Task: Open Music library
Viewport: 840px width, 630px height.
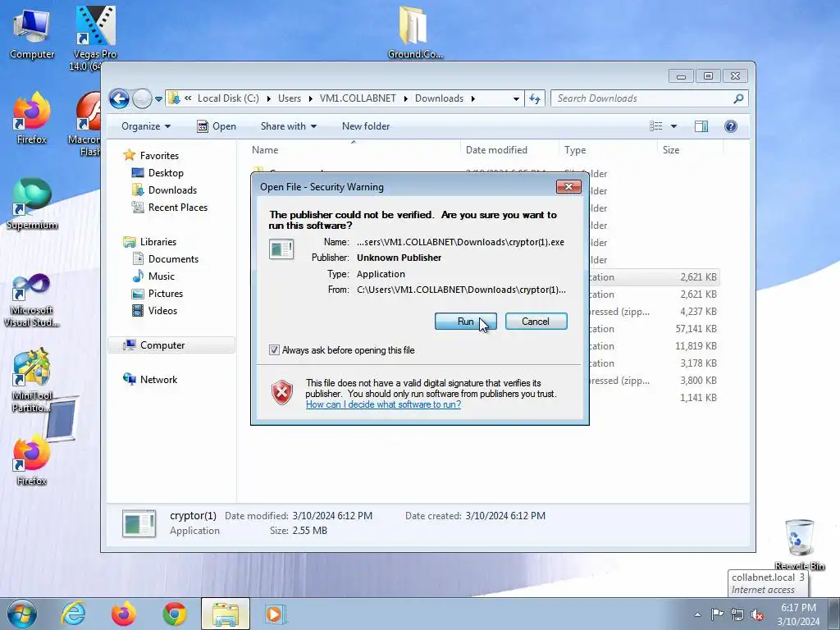Action: click(x=162, y=276)
